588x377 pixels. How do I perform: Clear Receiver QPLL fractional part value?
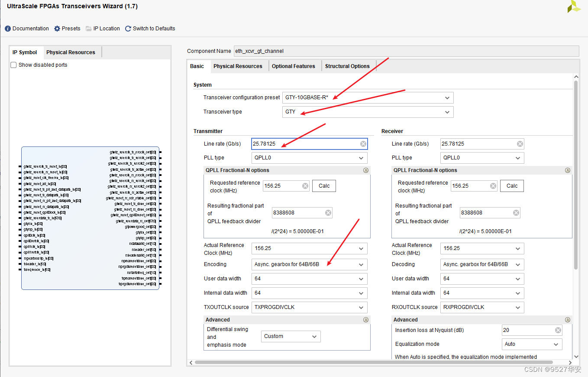(x=516, y=213)
